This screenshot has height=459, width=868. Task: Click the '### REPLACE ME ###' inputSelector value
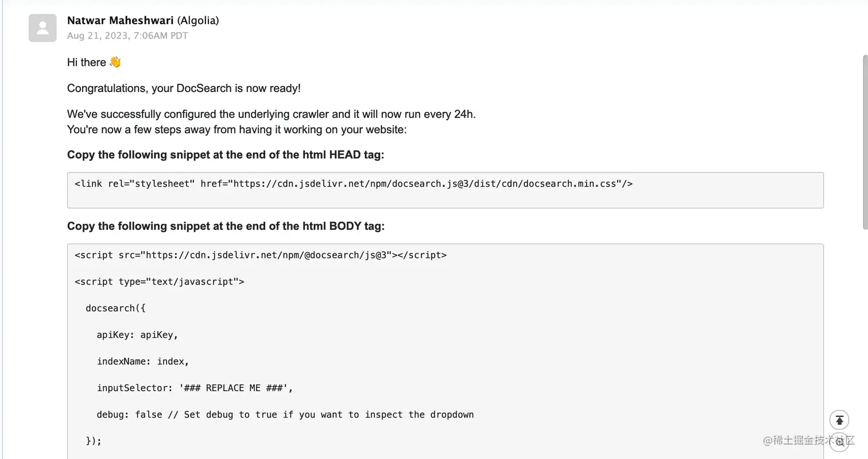click(x=233, y=388)
